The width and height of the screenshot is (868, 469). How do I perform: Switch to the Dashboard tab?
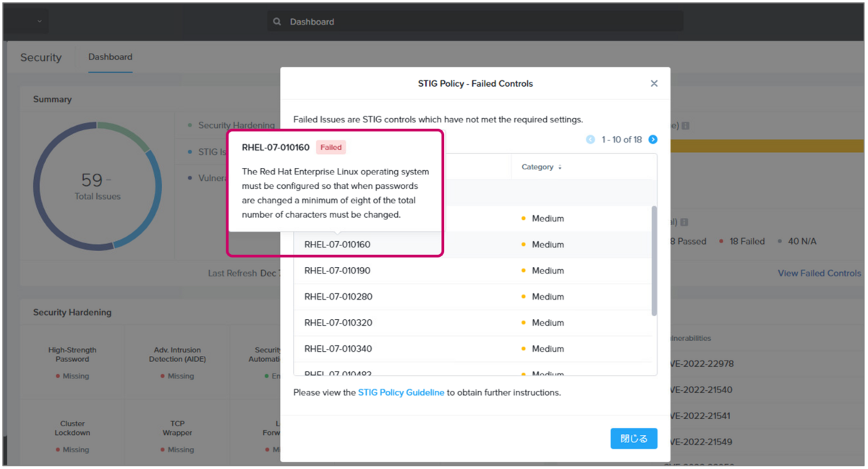click(x=110, y=57)
